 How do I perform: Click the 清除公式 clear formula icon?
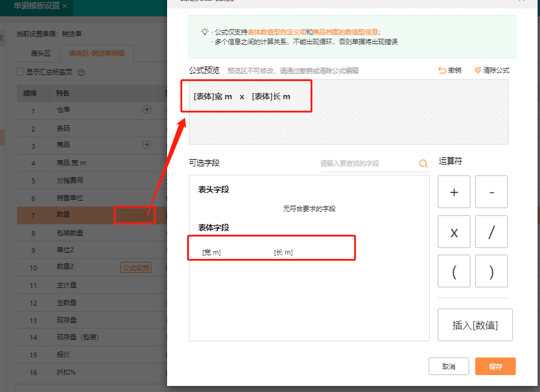478,70
